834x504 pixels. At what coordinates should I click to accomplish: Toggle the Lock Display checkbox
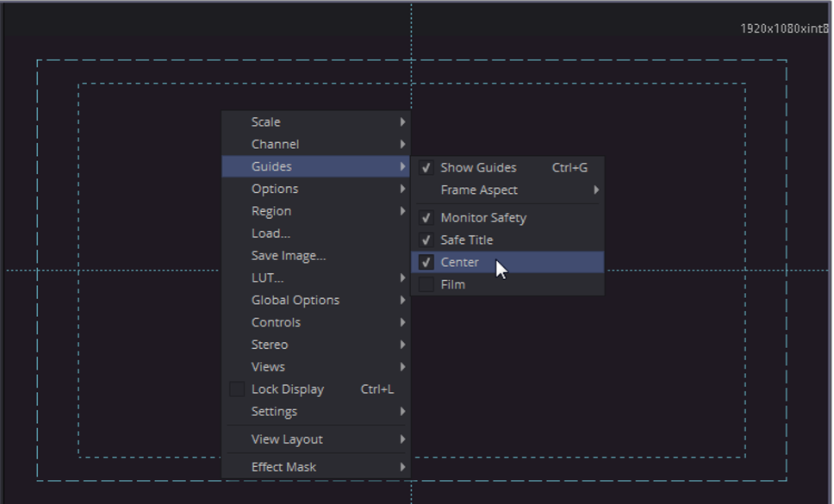click(x=237, y=389)
